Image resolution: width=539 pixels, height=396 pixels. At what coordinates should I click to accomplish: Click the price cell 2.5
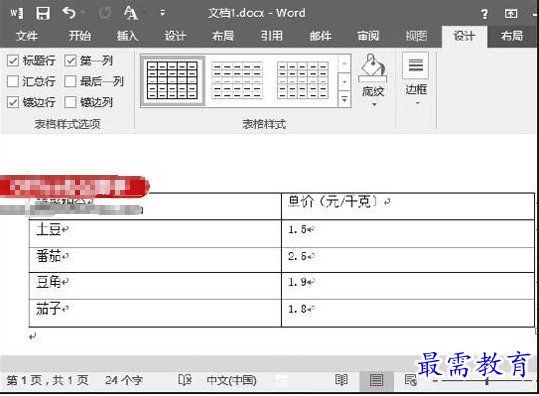click(x=408, y=260)
